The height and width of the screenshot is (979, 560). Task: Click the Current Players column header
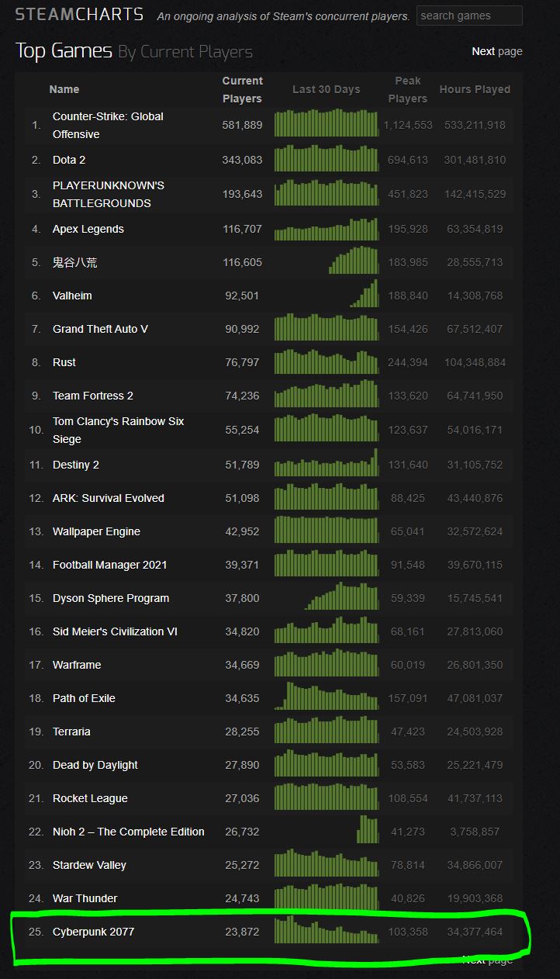click(242, 90)
